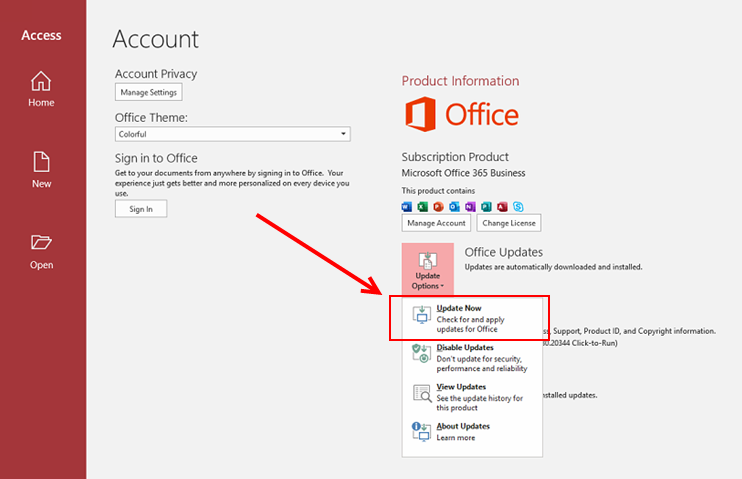Click the Change License button
The height and width of the screenshot is (479, 742).
[509, 223]
